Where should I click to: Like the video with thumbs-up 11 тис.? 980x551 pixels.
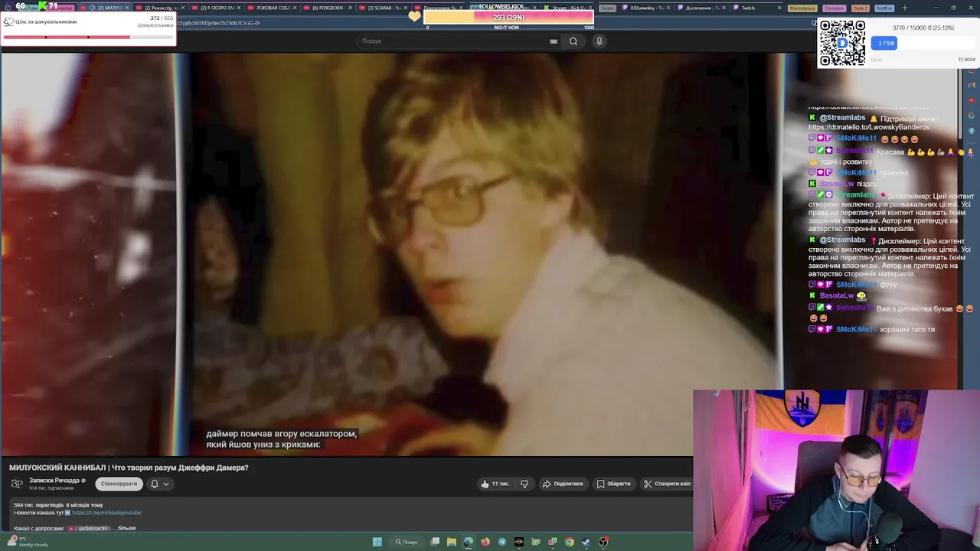click(495, 484)
